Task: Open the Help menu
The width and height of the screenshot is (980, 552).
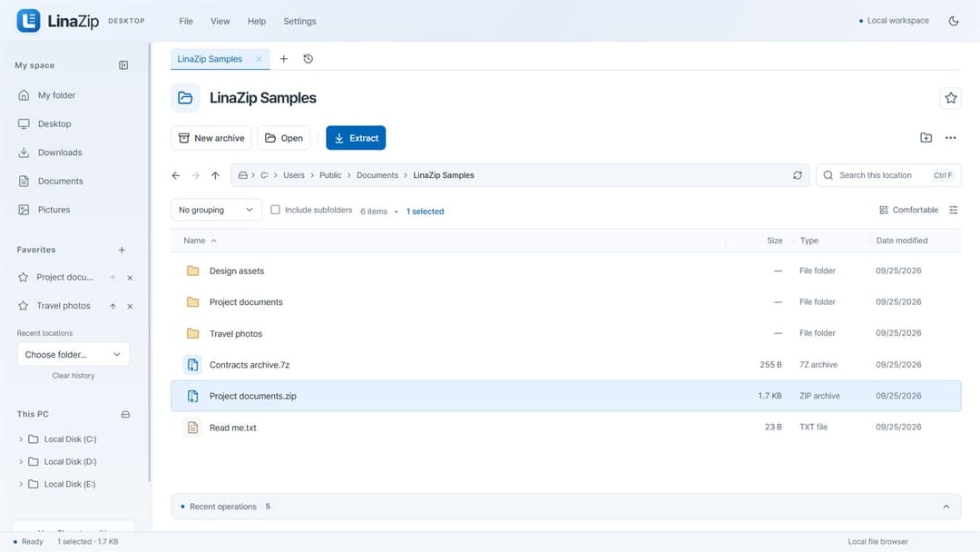Action: pyautogui.click(x=256, y=21)
